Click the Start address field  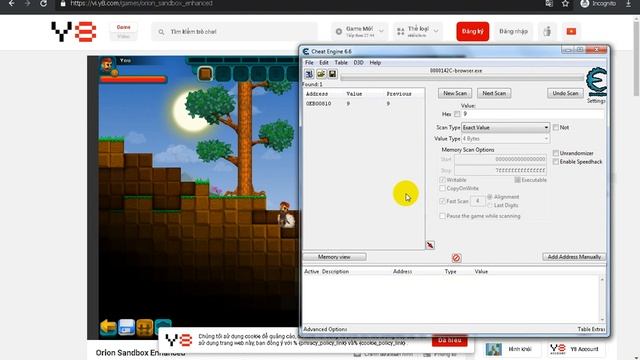tap(500, 159)
